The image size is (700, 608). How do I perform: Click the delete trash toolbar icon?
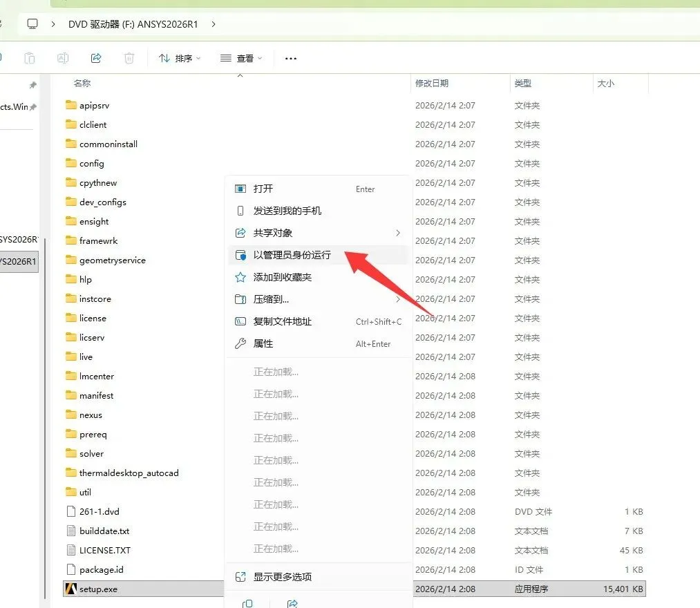pos(129,58)
